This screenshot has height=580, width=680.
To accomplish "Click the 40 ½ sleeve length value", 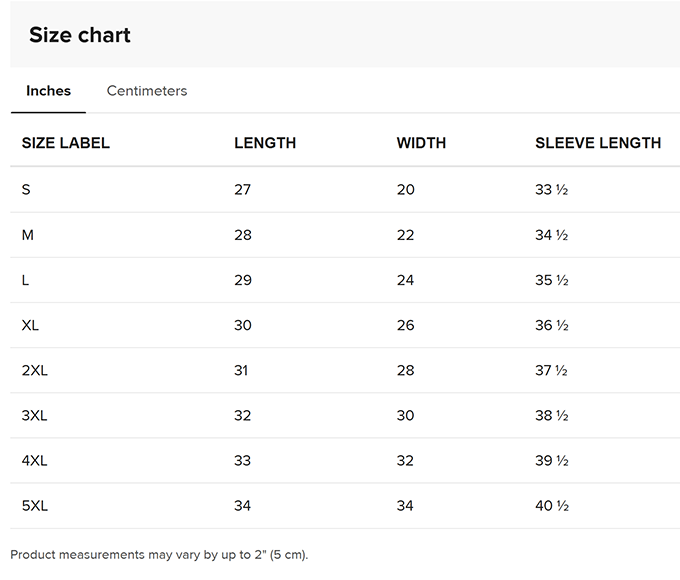I will [551, 505].
